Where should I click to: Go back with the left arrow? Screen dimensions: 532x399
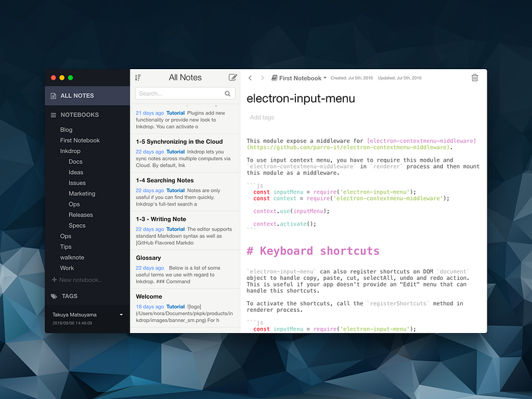pyautogui.click(x=250, y=78)
